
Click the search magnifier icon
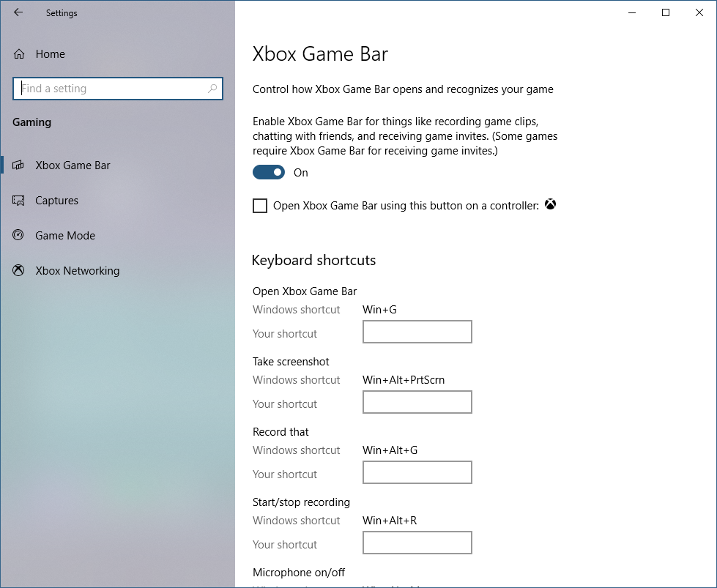pyautogui.click(x=212, y=89)
